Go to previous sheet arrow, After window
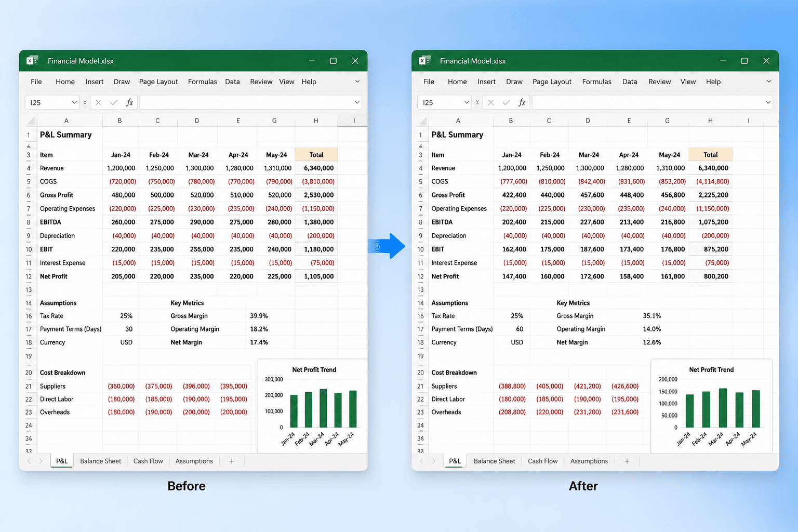The width and height of the screenshot is (798, 532). 421,461
